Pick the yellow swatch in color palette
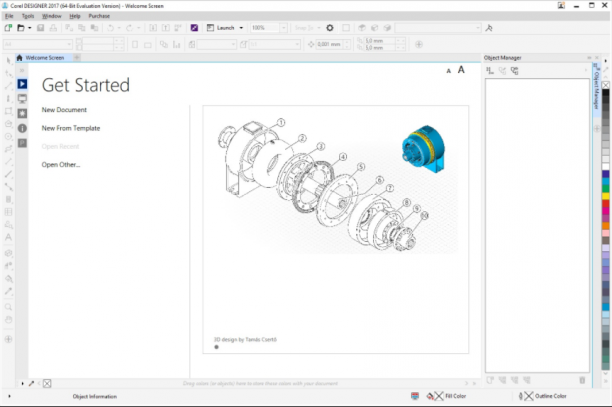 (605, 196)
